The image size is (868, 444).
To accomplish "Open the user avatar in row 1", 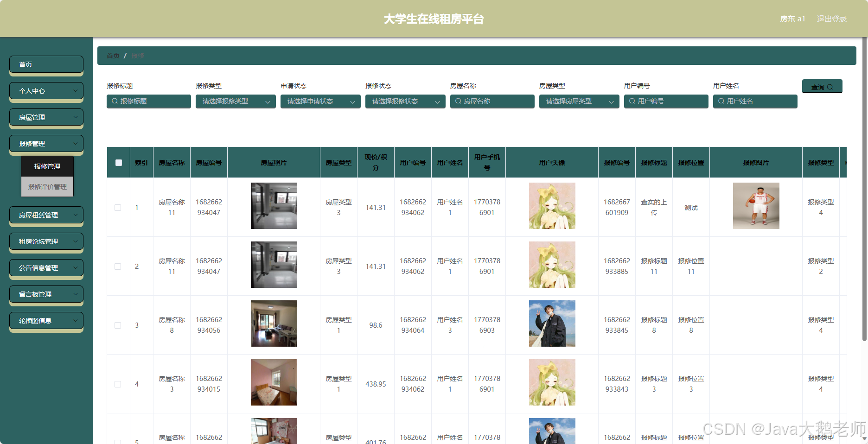I will tap(552, 206).
